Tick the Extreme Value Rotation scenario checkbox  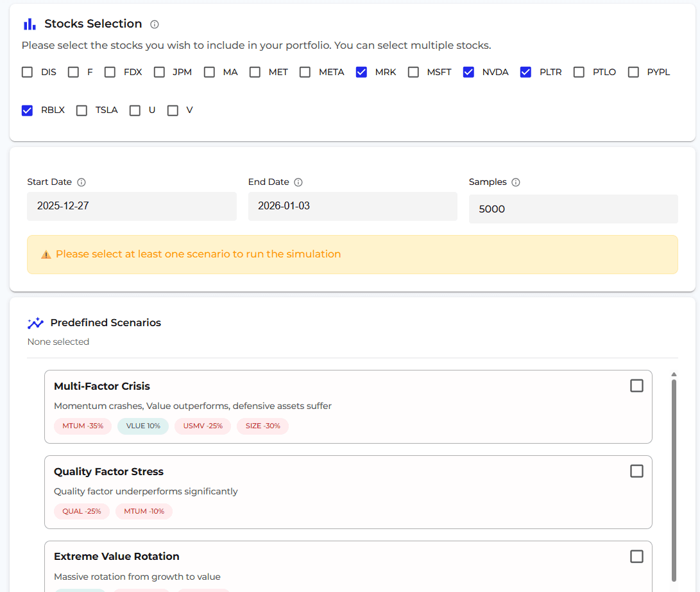pyautogui.click(x=636, y=556)
